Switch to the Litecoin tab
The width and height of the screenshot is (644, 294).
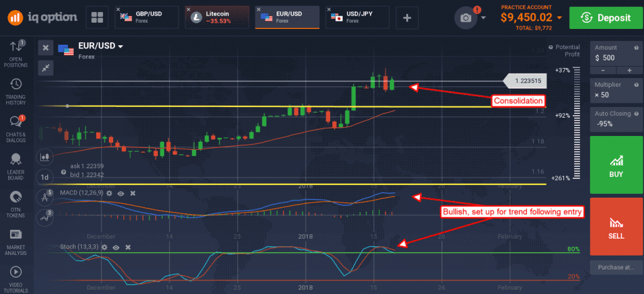click(217, 17)
